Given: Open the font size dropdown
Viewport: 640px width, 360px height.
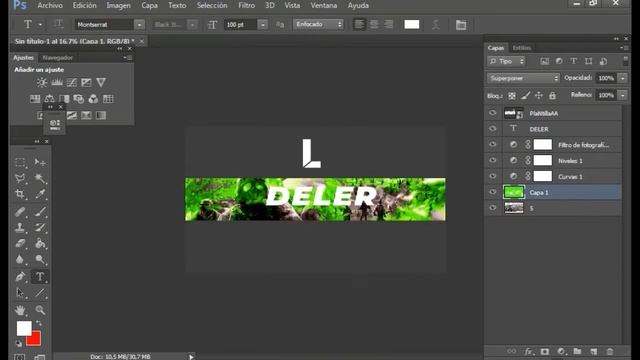Looking at the screenshot, I should [263, 25].
